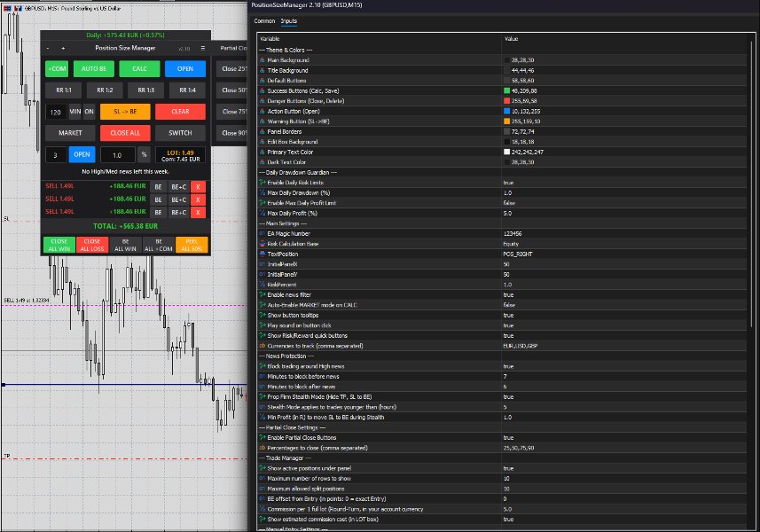Click the plus icon in panel title bar
This screenshot has height=532, width=760.
point(63,49)
